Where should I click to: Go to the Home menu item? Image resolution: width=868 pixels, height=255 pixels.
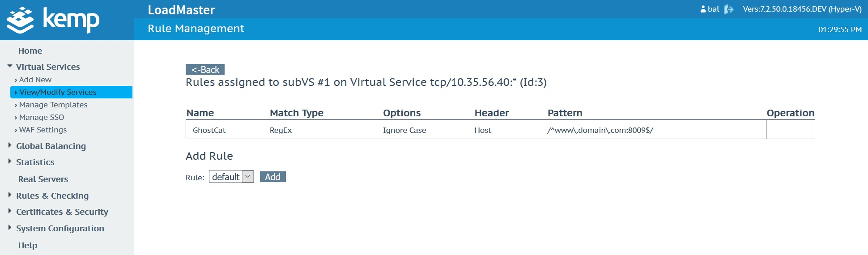click(30, 51)
